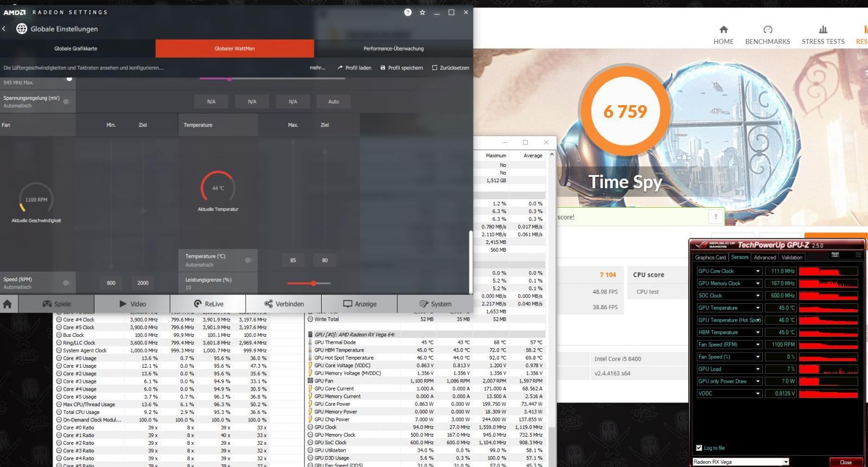The height and width of the screenshot is (467, 868).
Task: Click the favorites star icon in Radeon Settings
Action: (x=423, y=12)
